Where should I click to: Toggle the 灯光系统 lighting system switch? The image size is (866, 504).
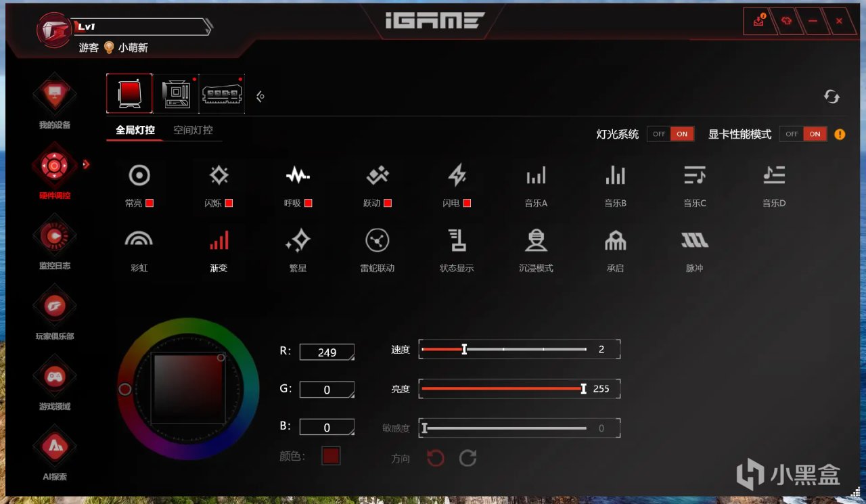(670, 134)
